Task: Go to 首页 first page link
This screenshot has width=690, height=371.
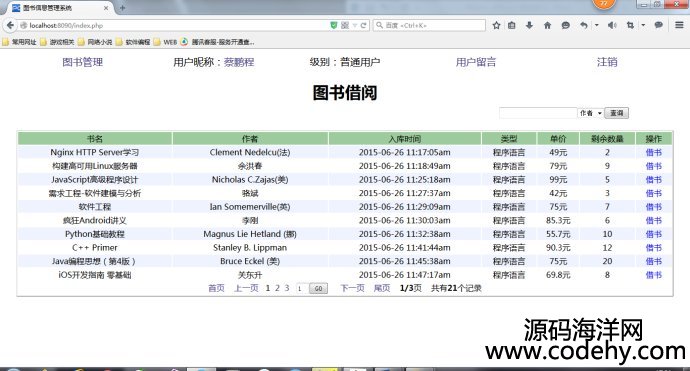Action: coord(216,288)
